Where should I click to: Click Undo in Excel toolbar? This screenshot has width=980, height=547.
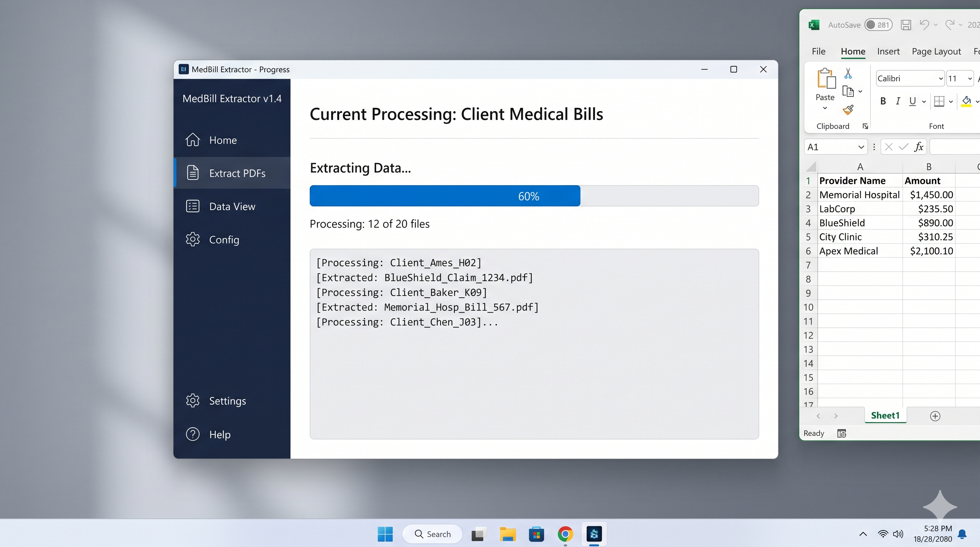coord(924,25)
